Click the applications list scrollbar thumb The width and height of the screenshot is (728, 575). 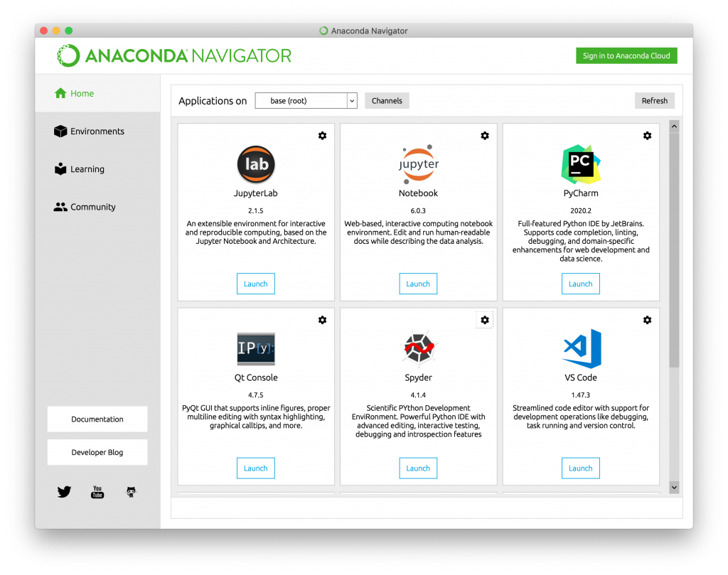point(674,249)
